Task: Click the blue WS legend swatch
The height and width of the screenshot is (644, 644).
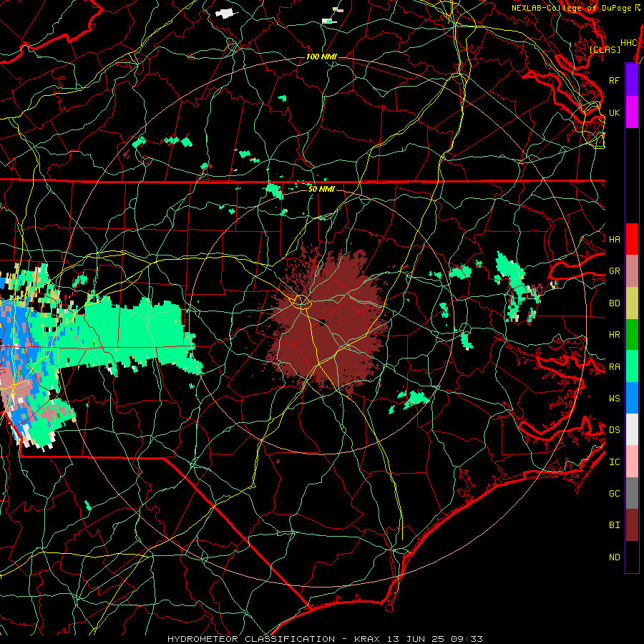Action: (632, 398)
